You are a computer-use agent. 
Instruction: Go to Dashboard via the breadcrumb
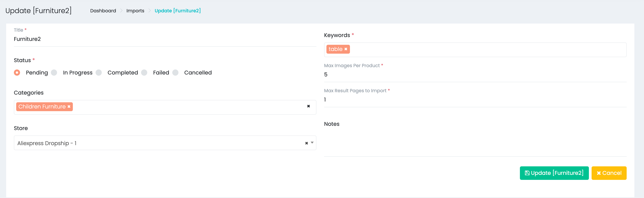103,11
